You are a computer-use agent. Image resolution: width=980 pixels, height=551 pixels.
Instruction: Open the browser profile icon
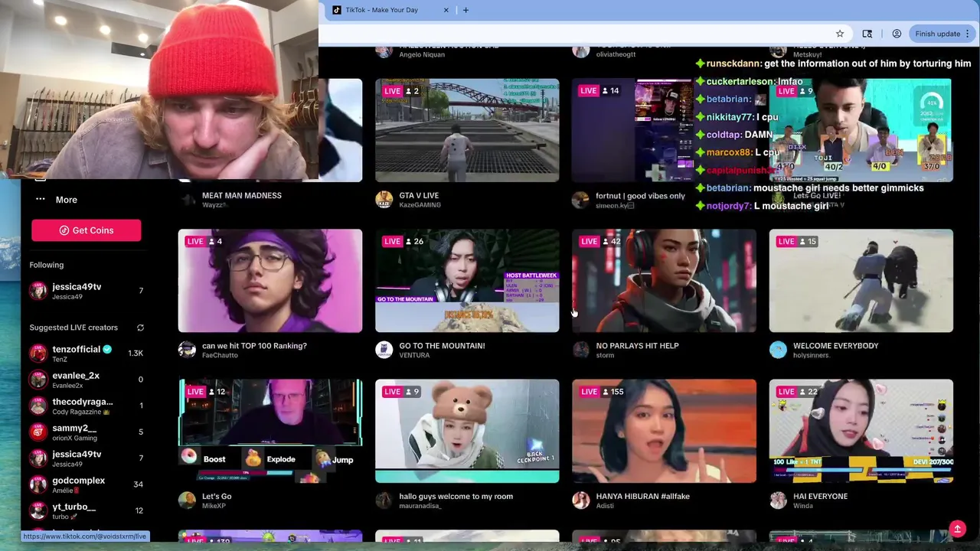click(897, 34)
